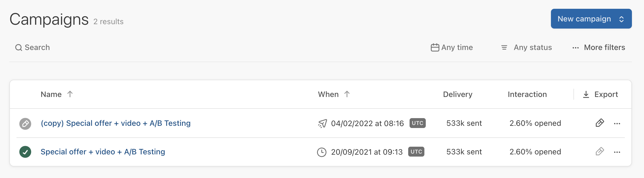The width and height of the screenshot is (644, 178).
Task: Click the green sent checkmark status icon
Action: point(25,152)
